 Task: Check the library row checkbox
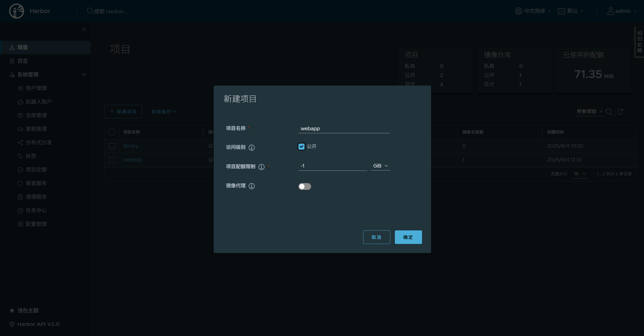click(112, 146)
